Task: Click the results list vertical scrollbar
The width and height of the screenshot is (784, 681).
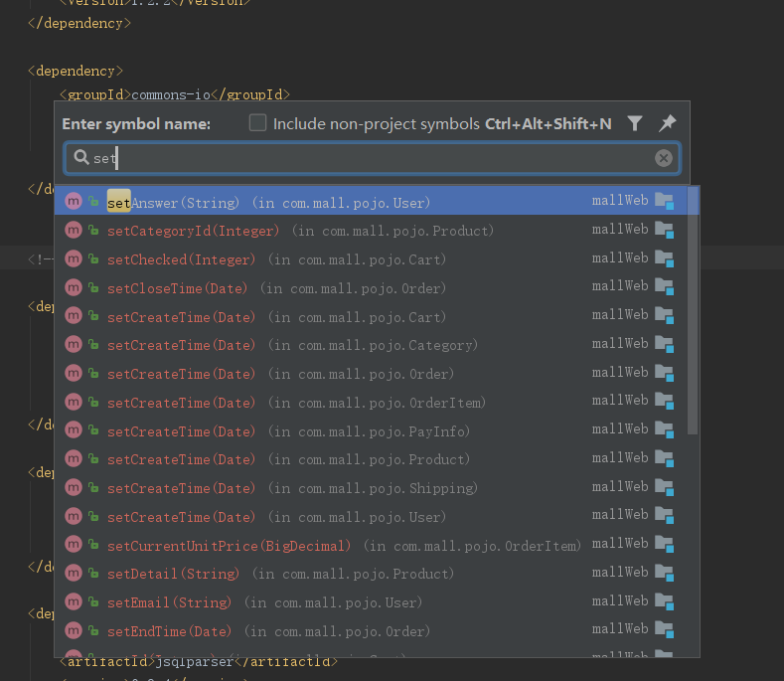Action: tap(693, 310)
